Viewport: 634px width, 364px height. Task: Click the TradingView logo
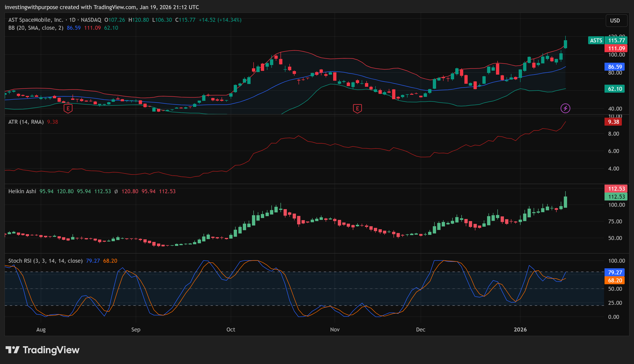tap(43, 350)
